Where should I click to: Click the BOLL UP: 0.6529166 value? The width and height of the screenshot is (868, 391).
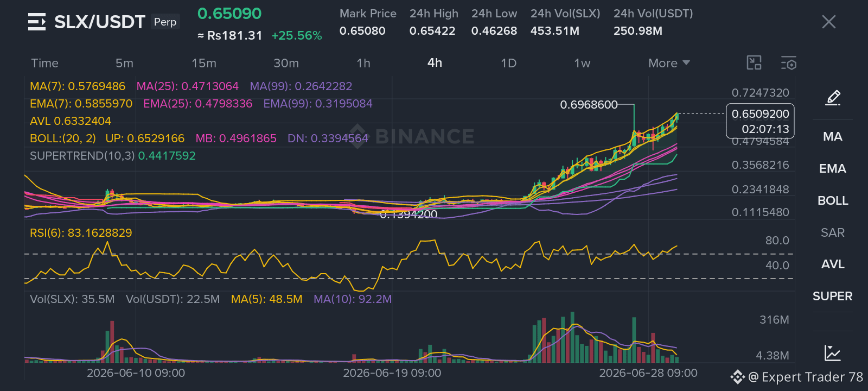(x=145, y=138)
